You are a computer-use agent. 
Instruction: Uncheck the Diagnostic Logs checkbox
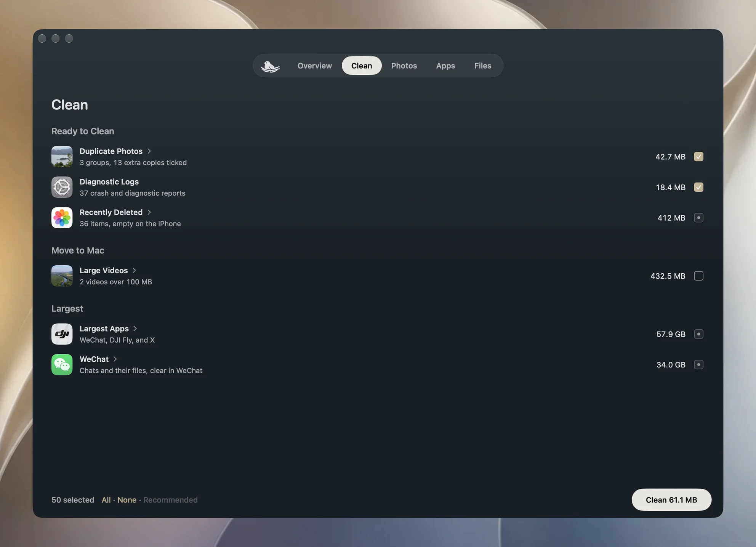pos(698,187)
